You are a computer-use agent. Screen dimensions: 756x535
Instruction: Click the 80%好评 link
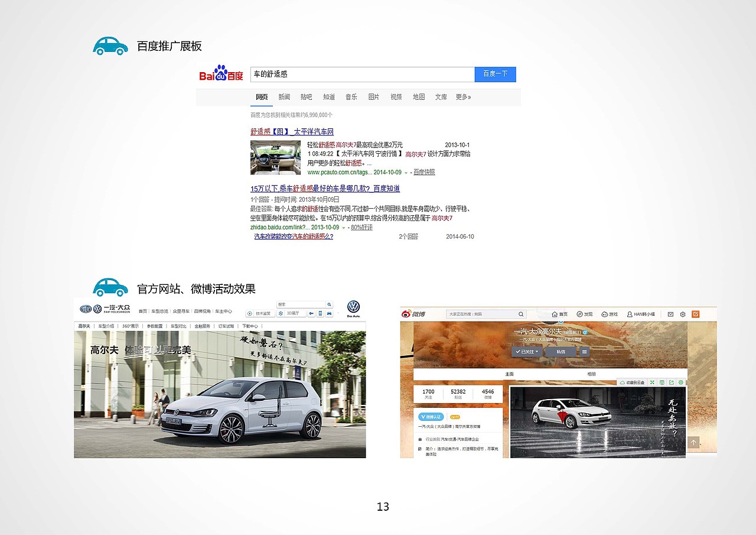point(361,228)
